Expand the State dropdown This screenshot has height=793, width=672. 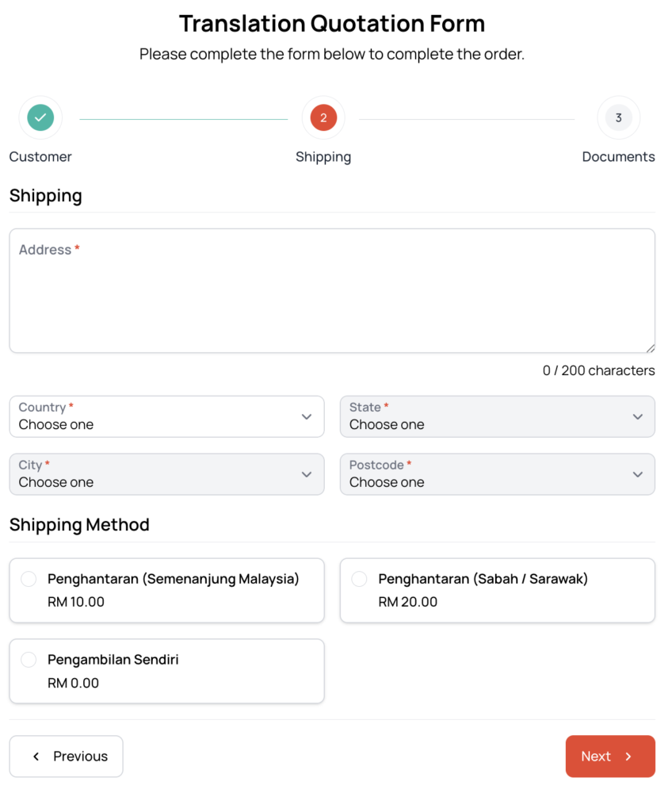[497, 416]
